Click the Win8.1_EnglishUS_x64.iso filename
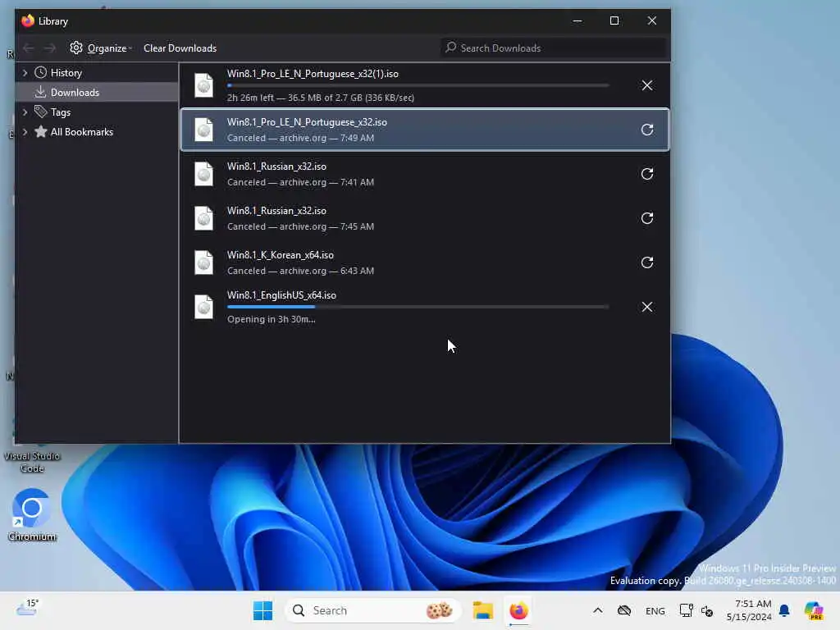This screenshot has width=840, height=630. click(281, 295)
